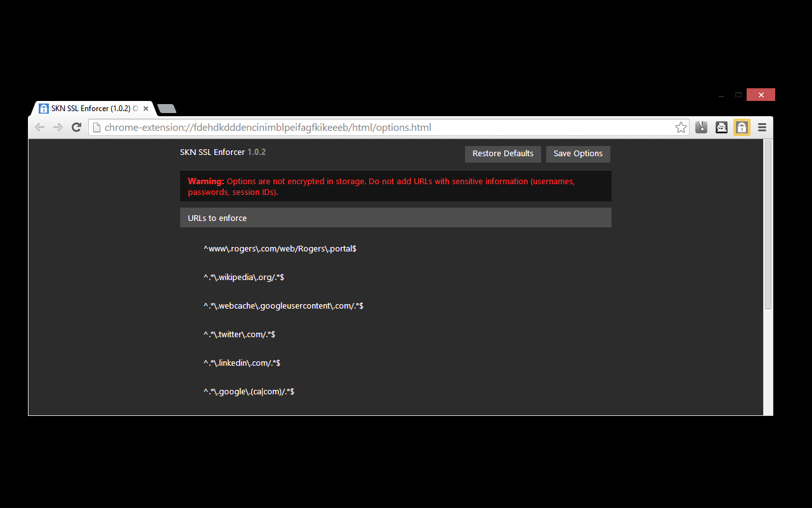
Task: Click the browser forward arrow
Action: tap(58, 128)
